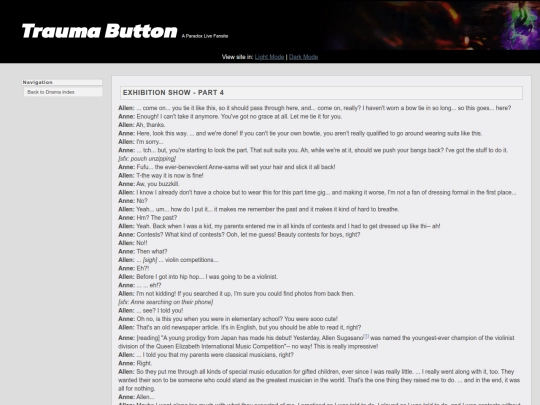Click Allen's line "I'm sorry..."
The image size is (540, 405).
click(x=141, y=142)
